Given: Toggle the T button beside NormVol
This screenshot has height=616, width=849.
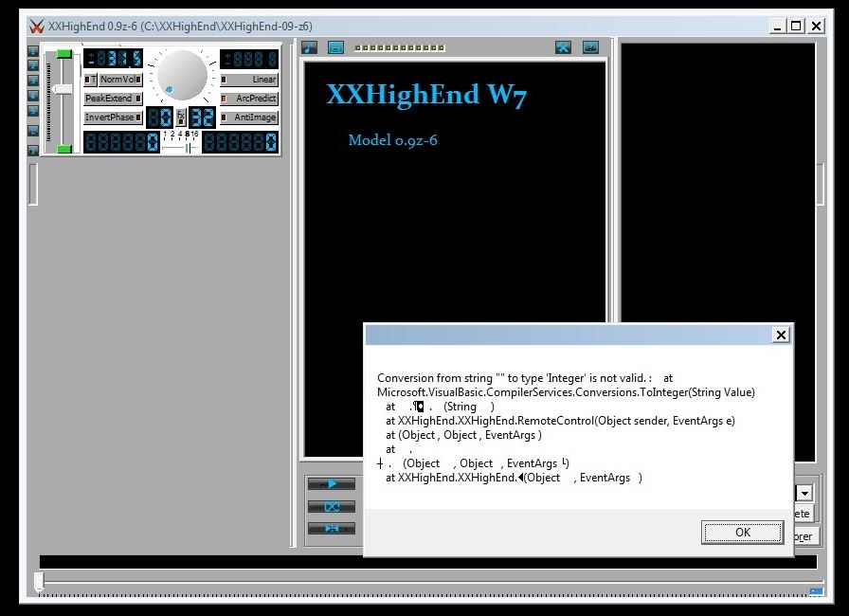Looking at the screenshot, I should [x=90, y=80].
